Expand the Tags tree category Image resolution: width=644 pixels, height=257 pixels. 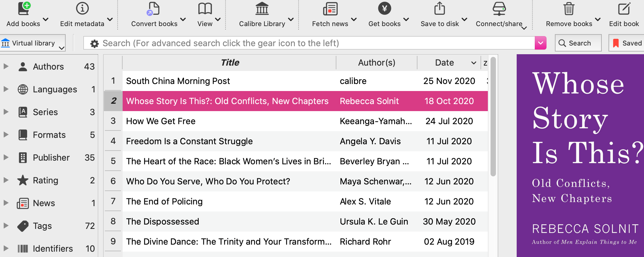[6, 226]
